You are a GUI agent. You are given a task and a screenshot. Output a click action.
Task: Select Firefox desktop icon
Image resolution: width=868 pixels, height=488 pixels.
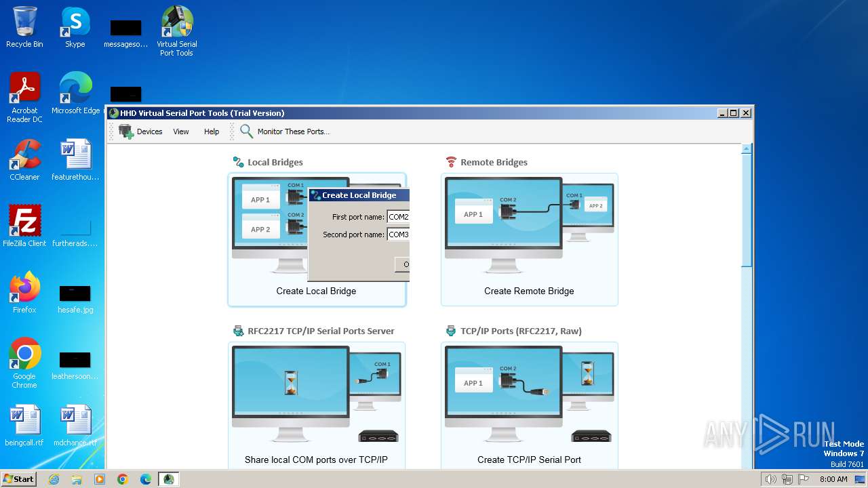point(24,293)
